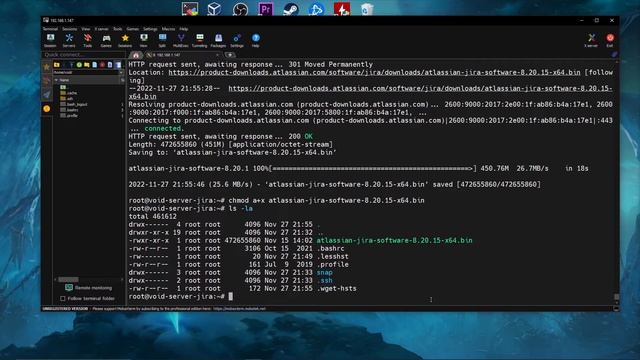Open the Help menu
The width and height of the screenshot is (640, 360).
(184, 29)
